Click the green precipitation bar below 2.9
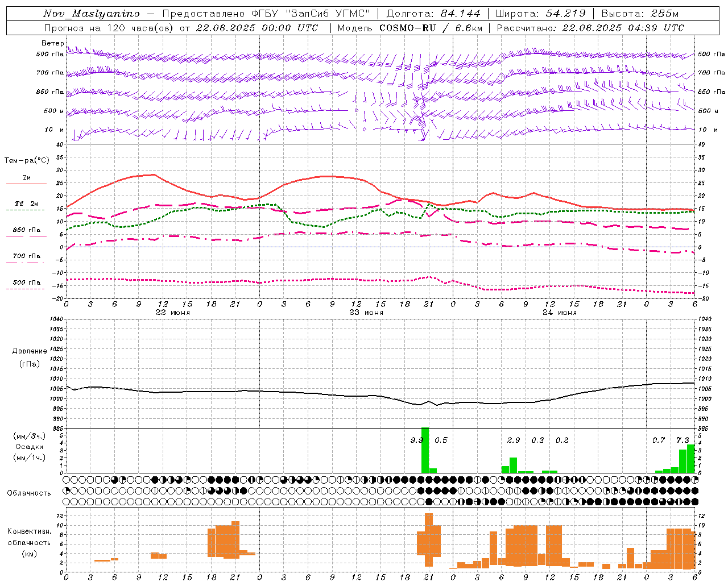Screen dimensions: 728x582 point(513,465)
